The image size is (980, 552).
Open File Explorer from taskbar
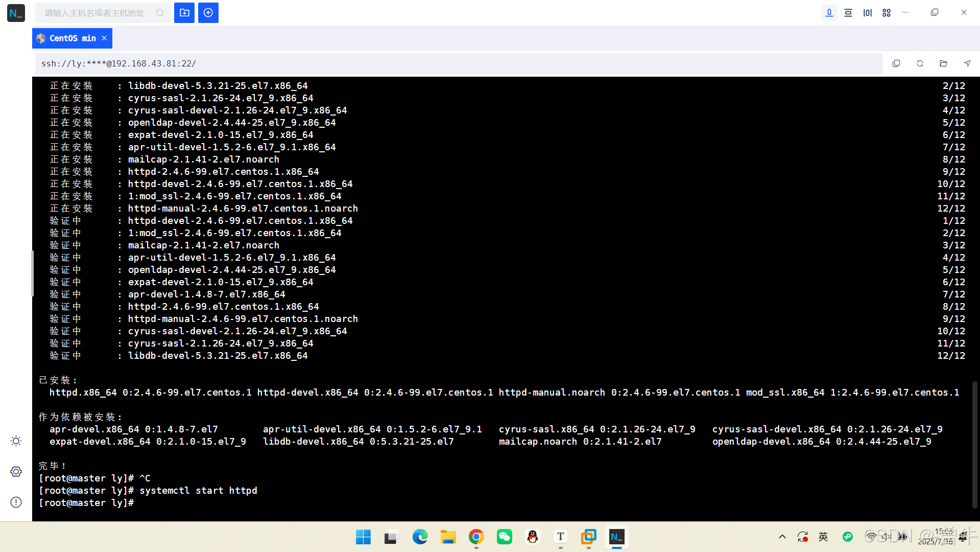point(448,537)
